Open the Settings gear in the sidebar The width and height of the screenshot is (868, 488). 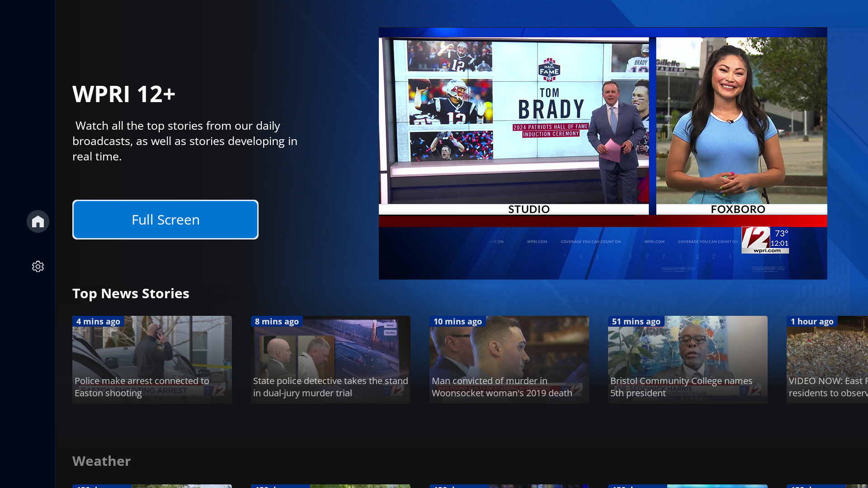[x=38, y=267]
